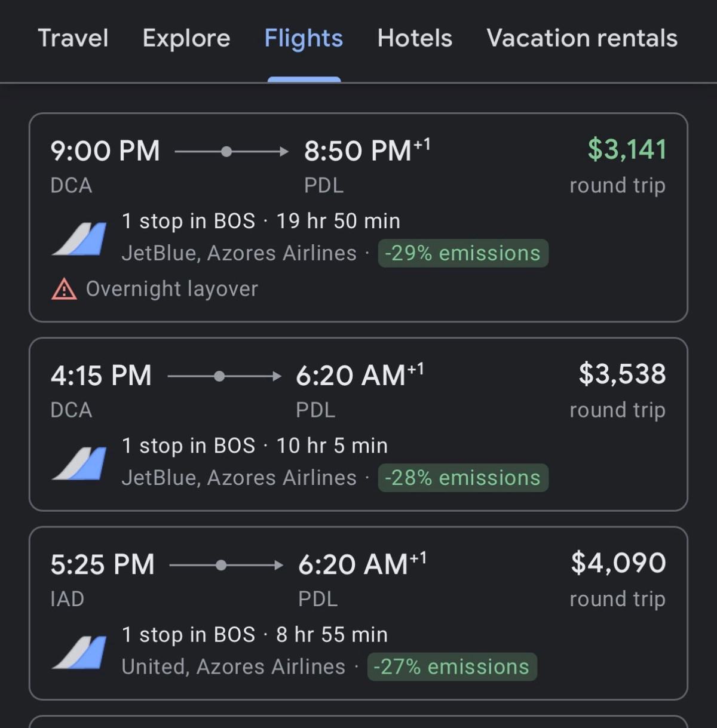
Task: Open the 5:25 PM IAD departure flight
Action: [x=102, y=565]
